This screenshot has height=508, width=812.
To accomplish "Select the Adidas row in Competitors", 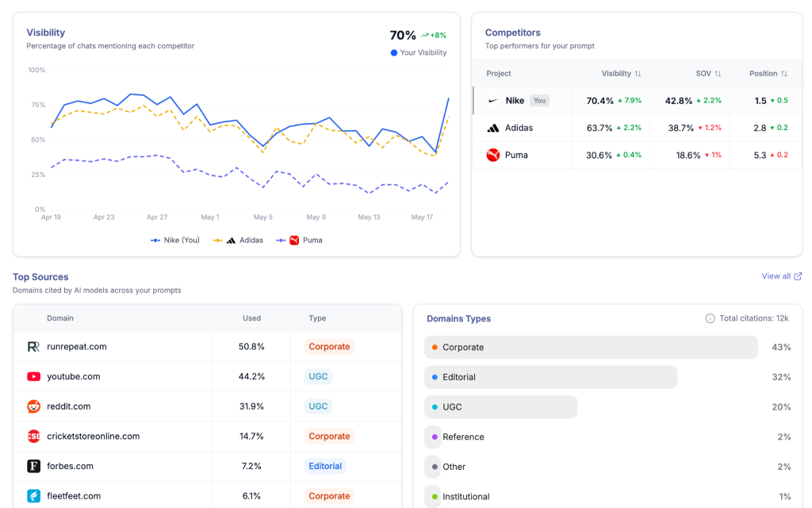I will pos(637,128).
